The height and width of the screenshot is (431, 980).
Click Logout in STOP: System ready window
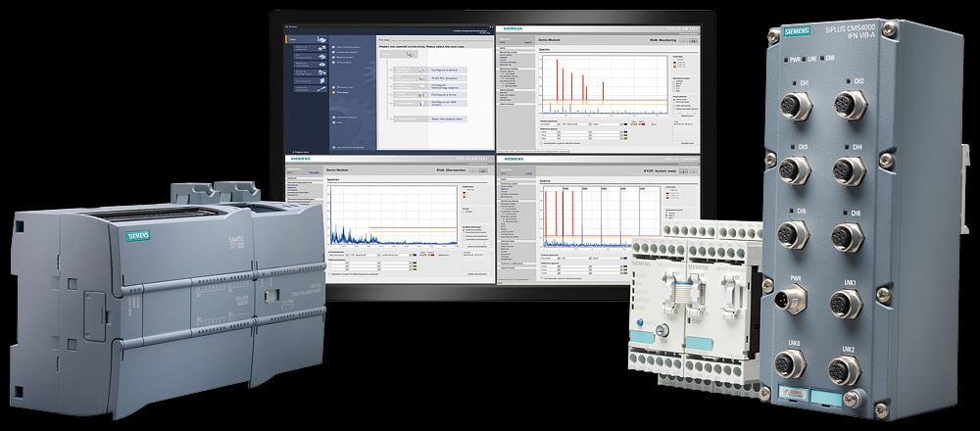(x=529, y=173)
